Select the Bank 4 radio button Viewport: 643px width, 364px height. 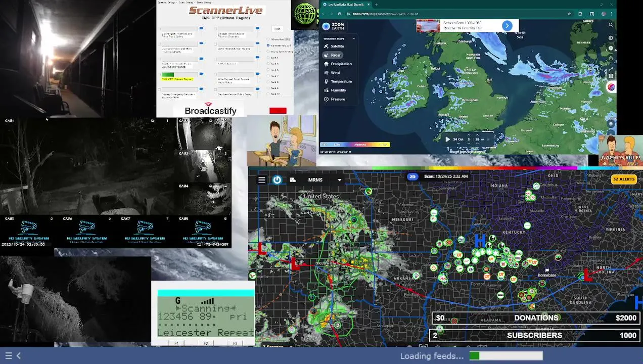268,58
